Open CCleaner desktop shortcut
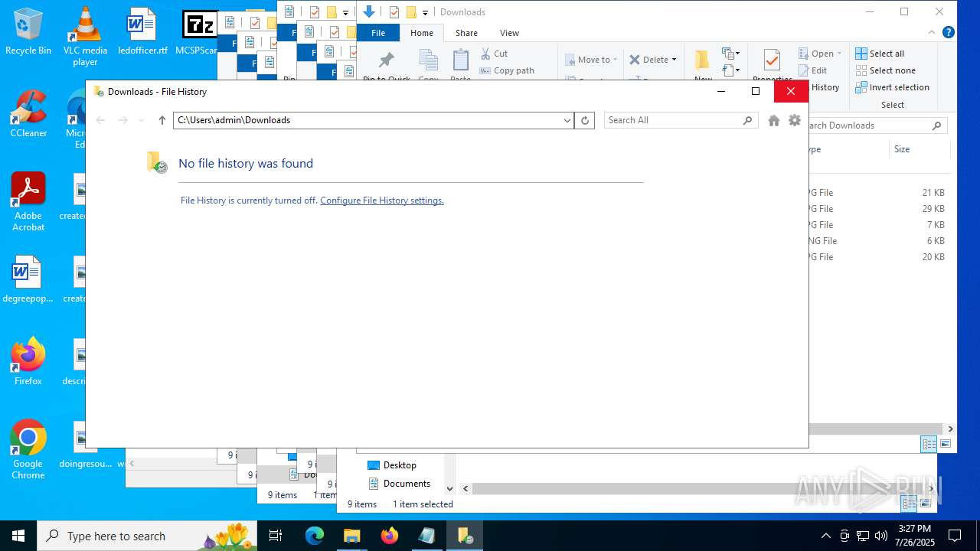 pos(28,114)
